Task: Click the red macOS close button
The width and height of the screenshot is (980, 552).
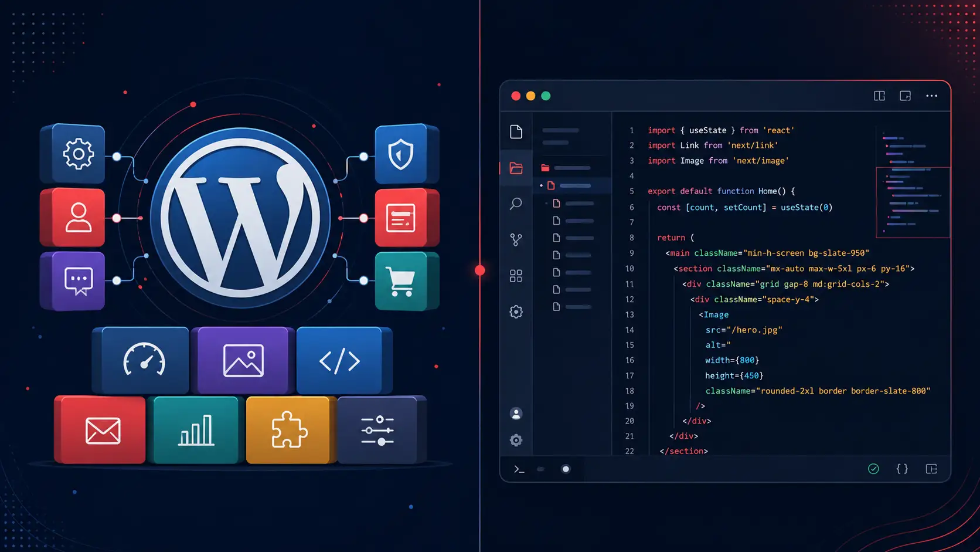Action: (x=516, y=96)
